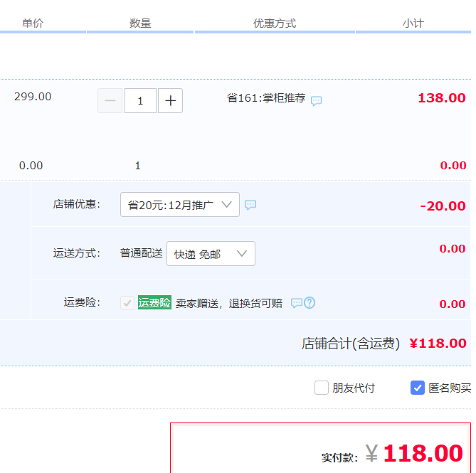Viewport: 476px width, 473px height.
Task: Click the green 运费险 badge
Action: 154,303
